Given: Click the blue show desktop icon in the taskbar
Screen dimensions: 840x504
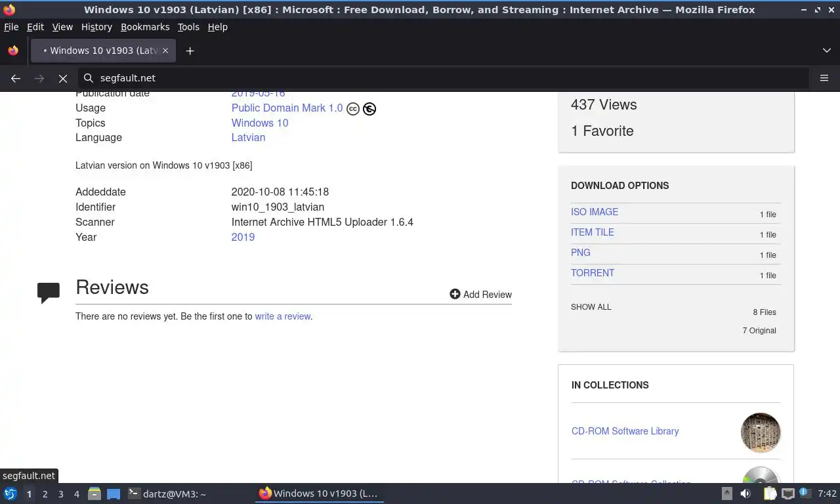Looking at the screenshot, I should 114,493.
